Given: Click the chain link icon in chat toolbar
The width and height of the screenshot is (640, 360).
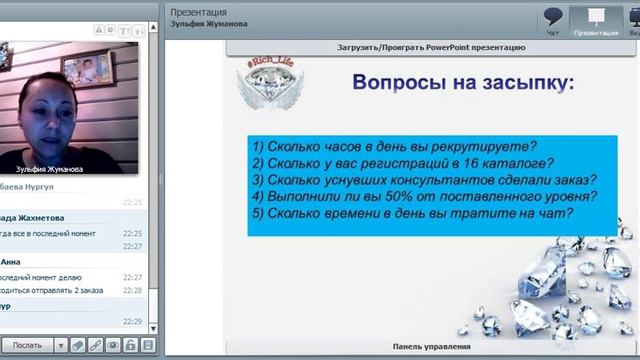Looking at the screenshot, I should pos(96,345).
